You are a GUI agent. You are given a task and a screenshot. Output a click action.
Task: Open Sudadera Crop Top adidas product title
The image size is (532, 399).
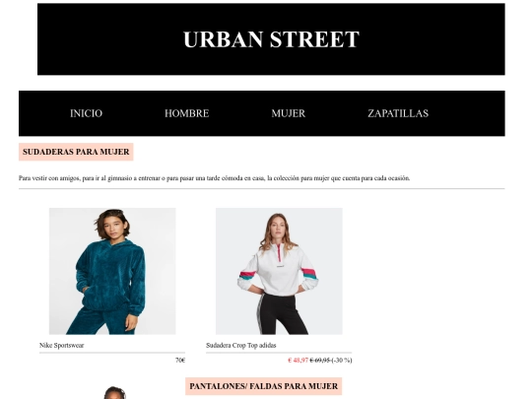point(241,346)
